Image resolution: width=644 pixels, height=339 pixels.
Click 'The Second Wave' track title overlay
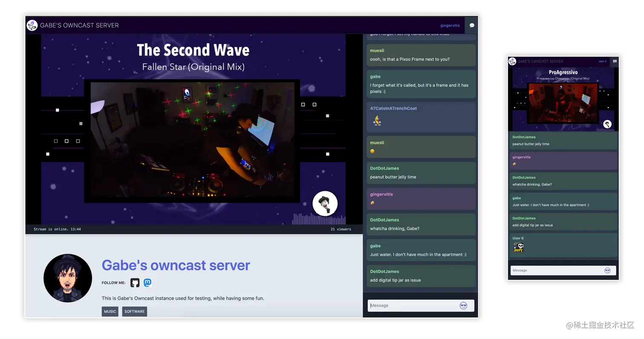[x=193, y=50]
